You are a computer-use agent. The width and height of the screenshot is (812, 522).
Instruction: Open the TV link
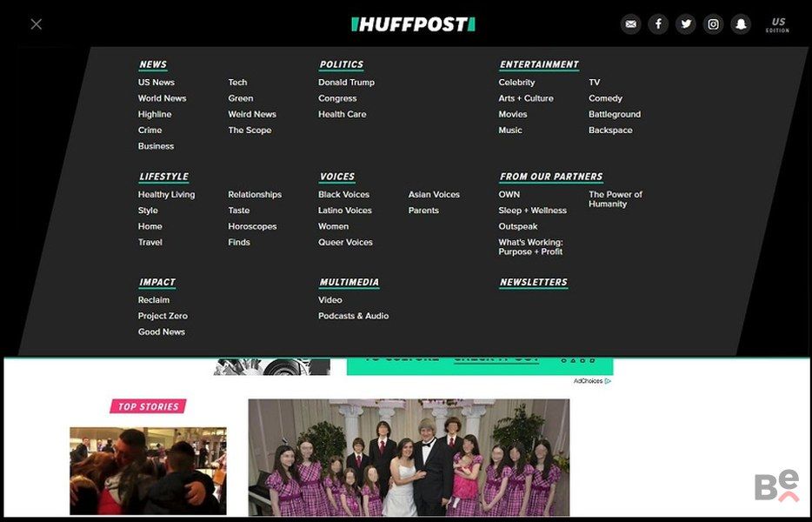click(595, 83)
